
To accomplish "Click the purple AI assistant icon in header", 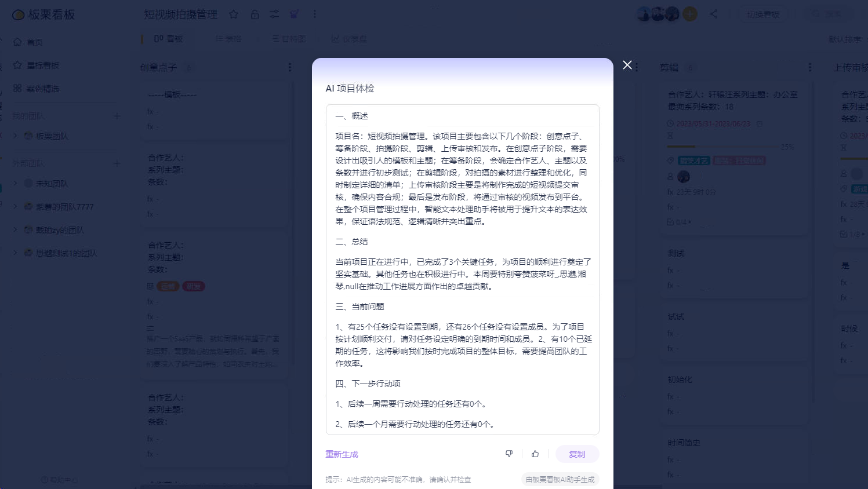I will (x=295, y=14).
